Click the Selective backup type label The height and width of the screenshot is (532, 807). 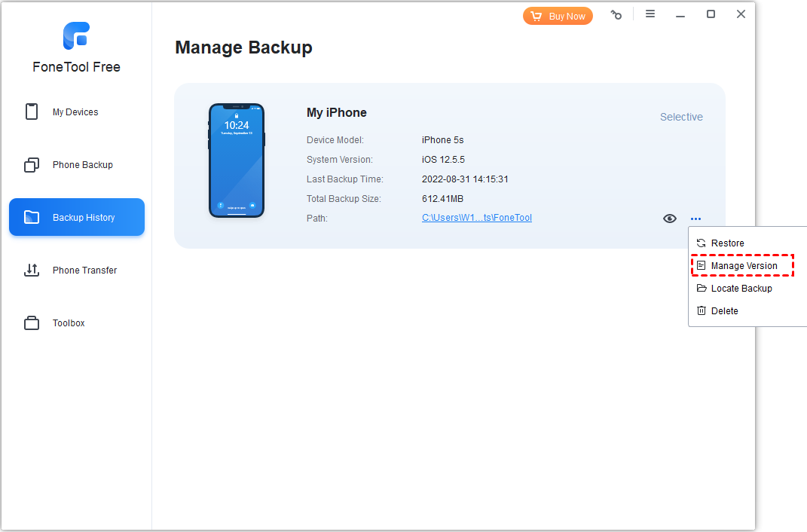(681, 117)
